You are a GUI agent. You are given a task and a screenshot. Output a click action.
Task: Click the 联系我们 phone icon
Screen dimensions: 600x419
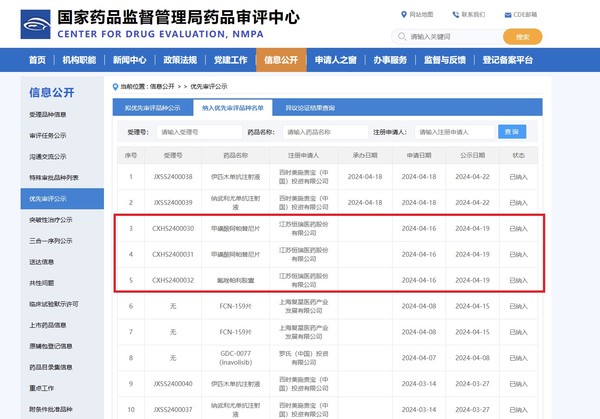pyautogui.click(x=455, y=15)
